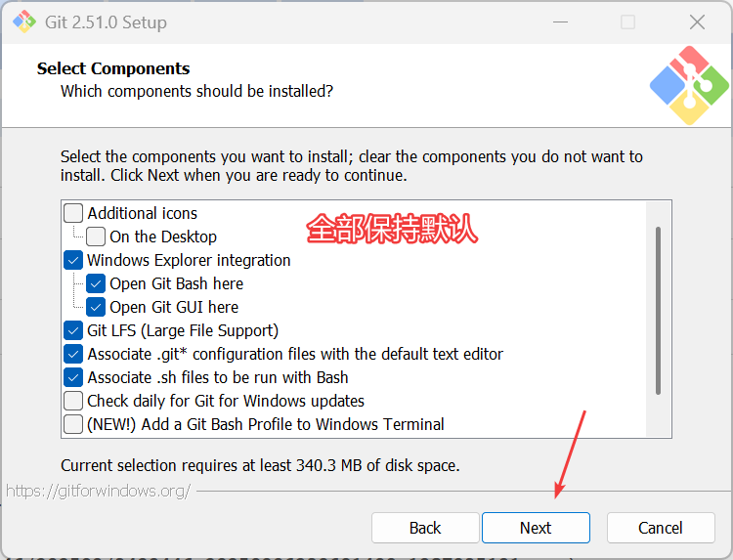Uncheck Windows Explorer integration

tap(73, 260)
